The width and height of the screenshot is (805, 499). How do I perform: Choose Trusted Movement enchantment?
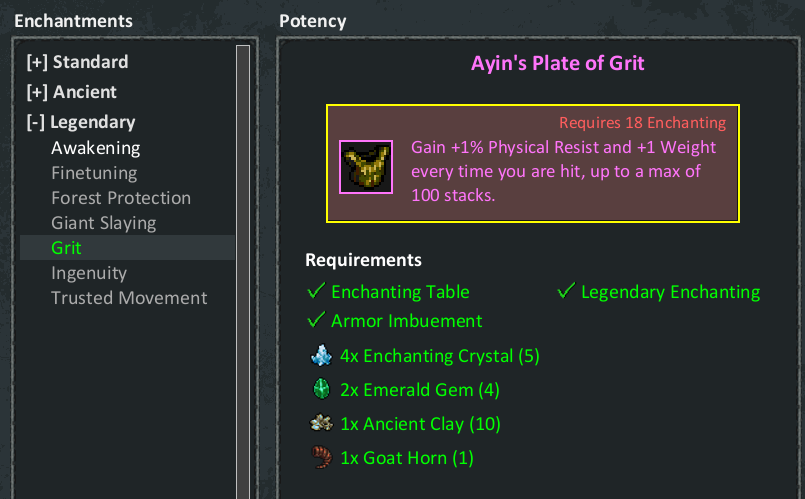[129, 298]
